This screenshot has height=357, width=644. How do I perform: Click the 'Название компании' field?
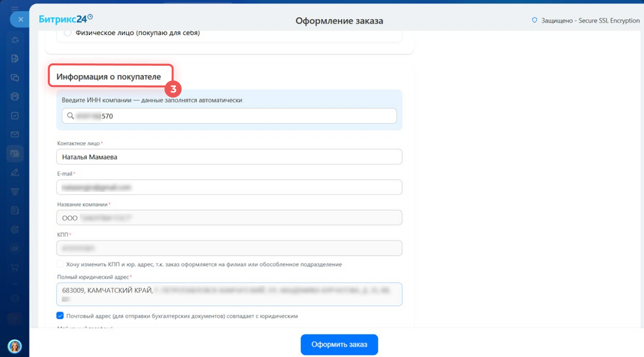point(229,218)
